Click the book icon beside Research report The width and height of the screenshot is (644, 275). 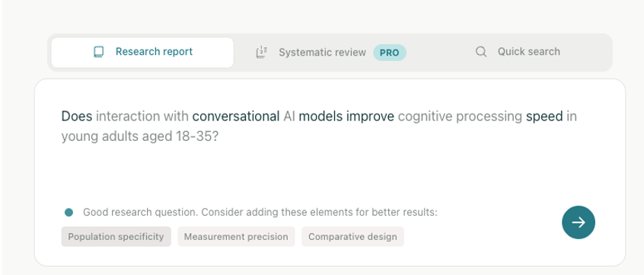tap(98, 52)
